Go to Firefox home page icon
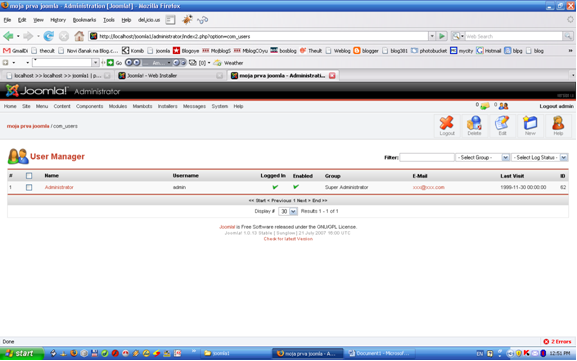 pyautogui.click(x=79, y=36)
